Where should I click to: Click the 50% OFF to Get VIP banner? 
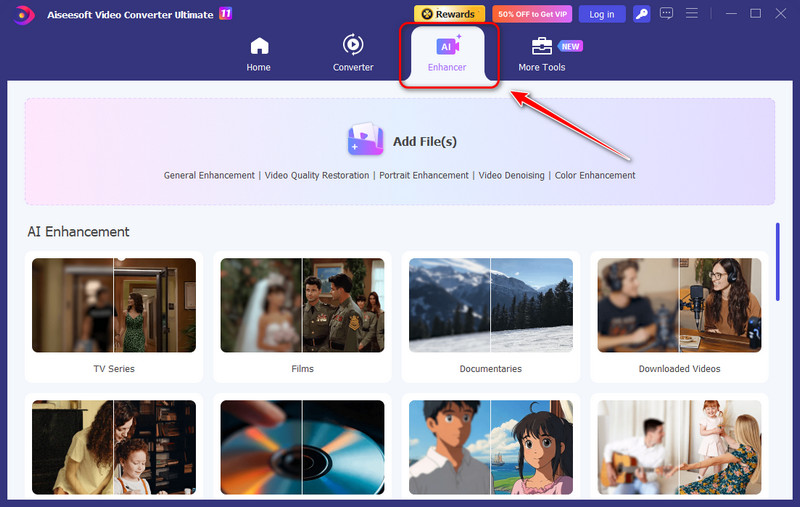click(x=531, y=14)
